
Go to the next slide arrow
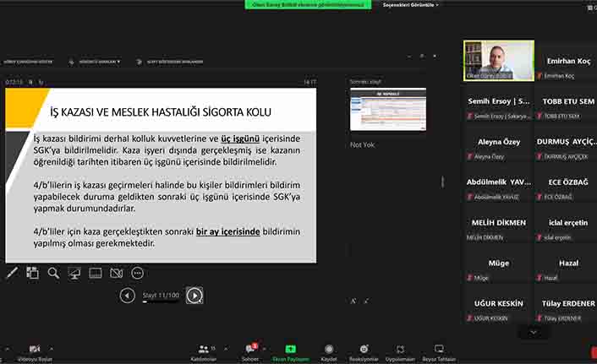(x=194, y=295)
